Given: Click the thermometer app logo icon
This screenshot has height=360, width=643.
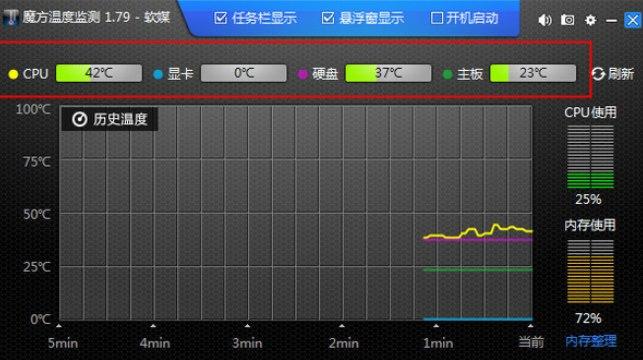Looking at the screenshot, I should coord(11,17).
